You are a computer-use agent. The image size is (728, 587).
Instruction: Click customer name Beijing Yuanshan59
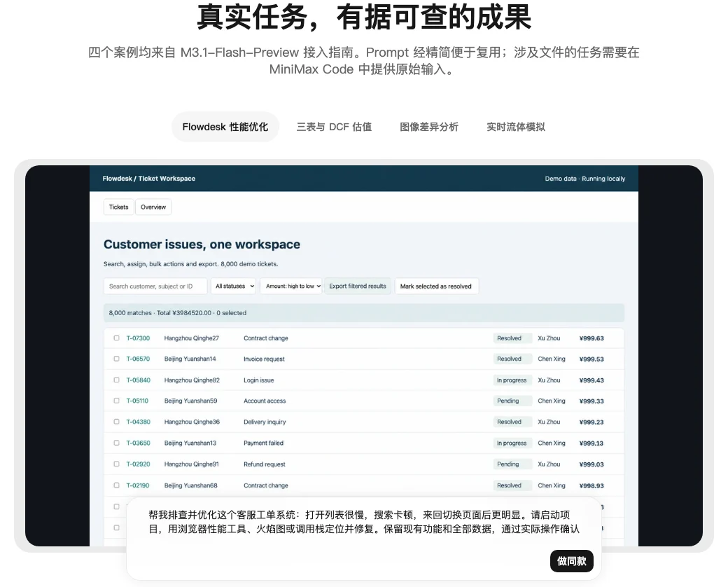click(190, 401)
